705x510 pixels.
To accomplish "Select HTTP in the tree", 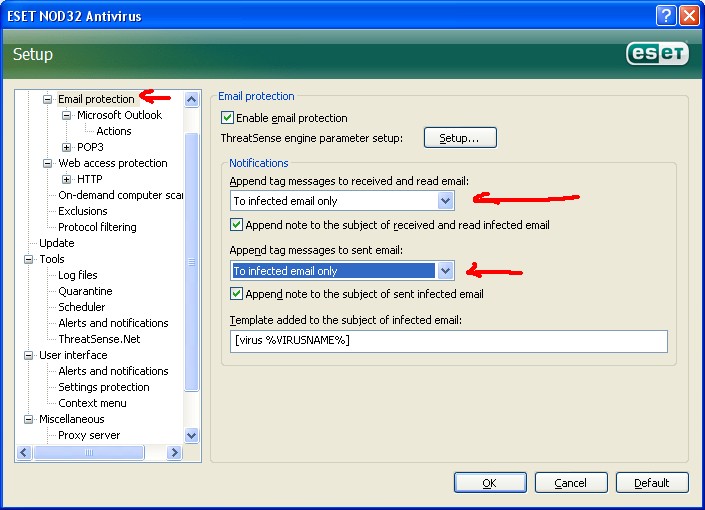I will 89,179.
